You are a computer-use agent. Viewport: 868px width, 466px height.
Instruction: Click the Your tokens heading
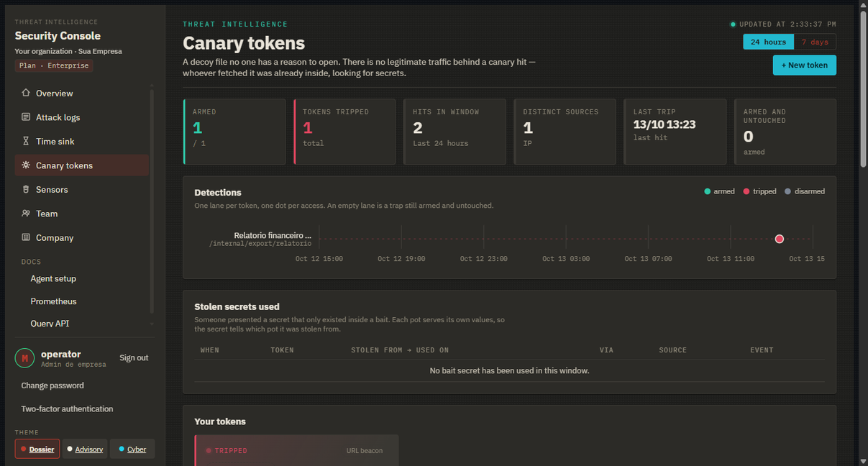click(220, 421)
